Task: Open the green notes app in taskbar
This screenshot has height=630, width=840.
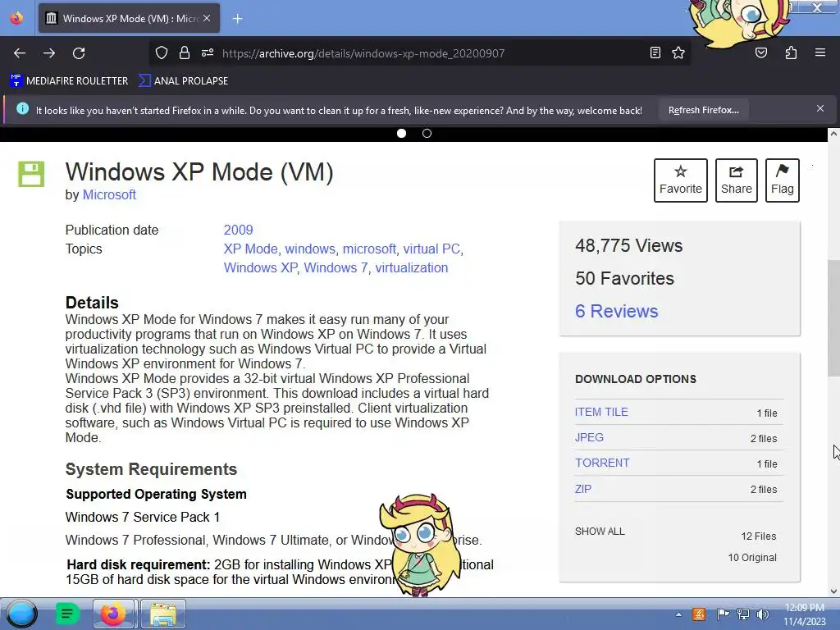Action: coord(67,614)
